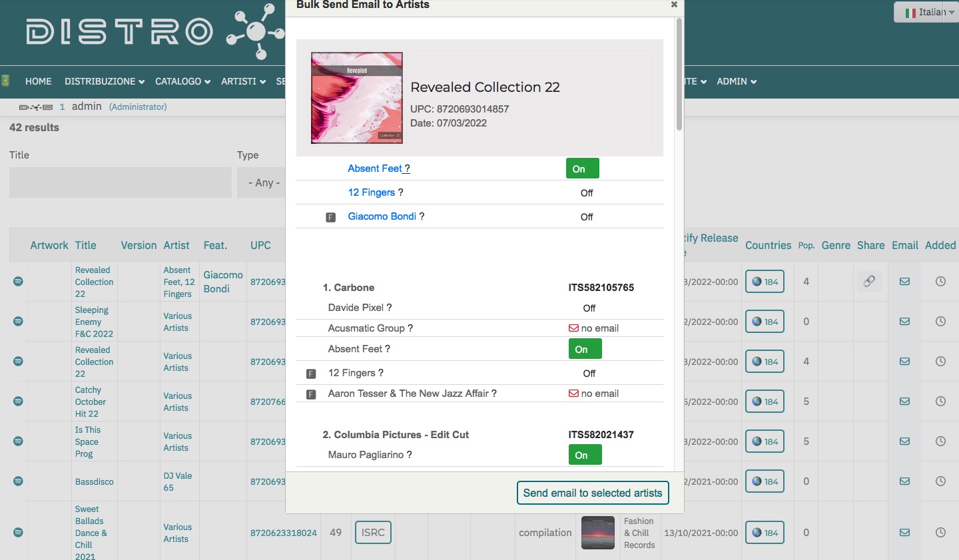Viewport: 959px width, 560px height.
Task: Click Spotify icon in Is This Space Prog row
Action: [18, 441]
